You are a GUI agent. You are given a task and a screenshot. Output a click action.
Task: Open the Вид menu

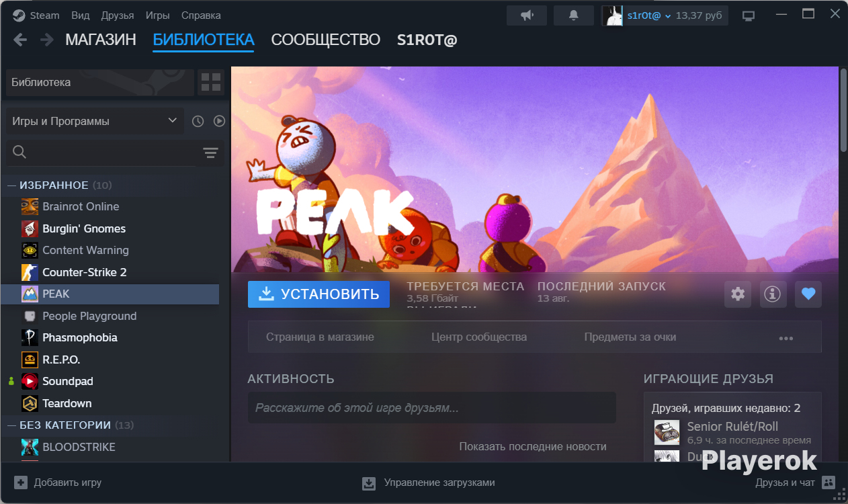[81, 15]
